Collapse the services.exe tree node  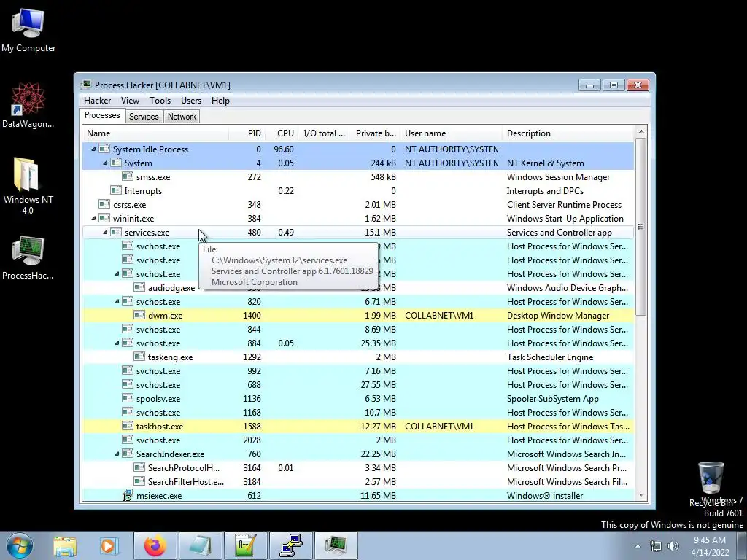105,232
